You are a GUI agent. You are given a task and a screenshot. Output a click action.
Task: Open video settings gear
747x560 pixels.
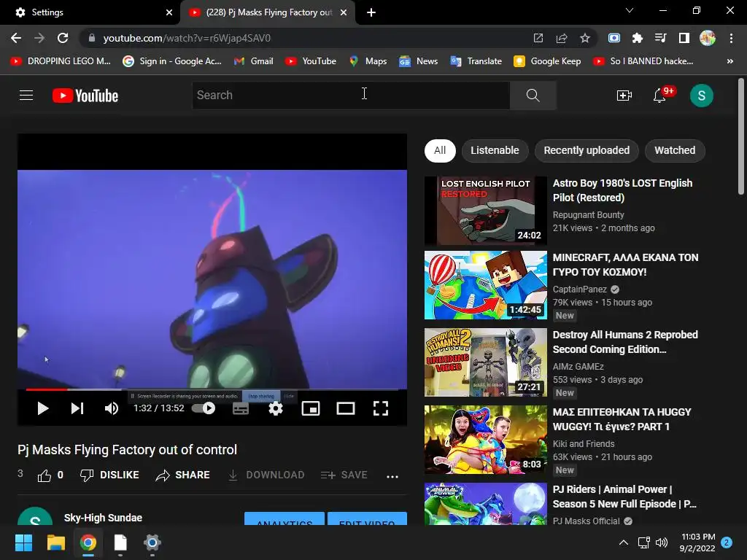pyautogui.click(x=275, y=408)
